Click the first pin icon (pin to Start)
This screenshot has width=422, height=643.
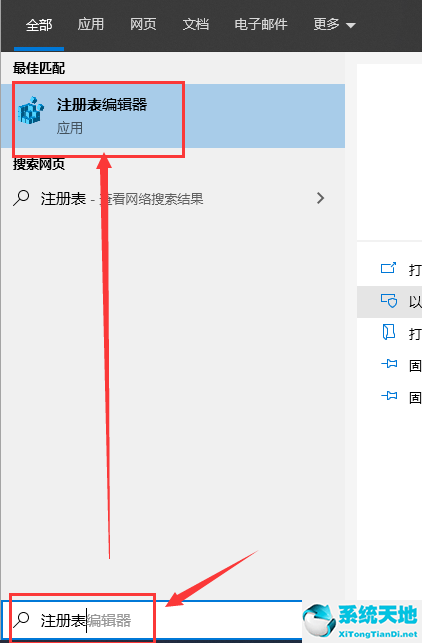pos(389,363)
